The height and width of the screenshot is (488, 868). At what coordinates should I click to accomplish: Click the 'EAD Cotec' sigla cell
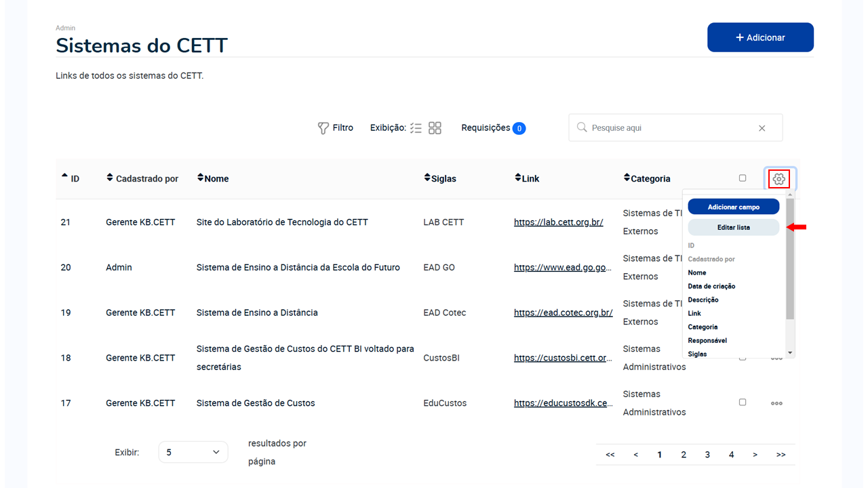click(445, 313)
